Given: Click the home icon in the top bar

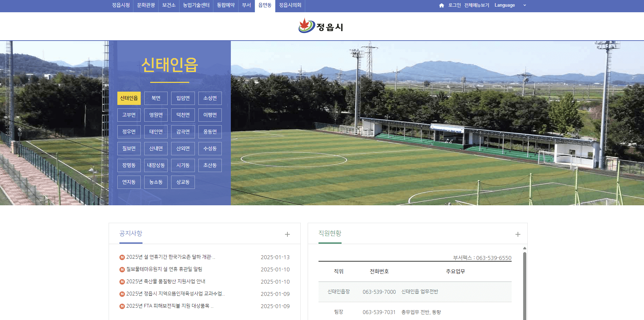Looking at the screenshot, I should [441, 5].
